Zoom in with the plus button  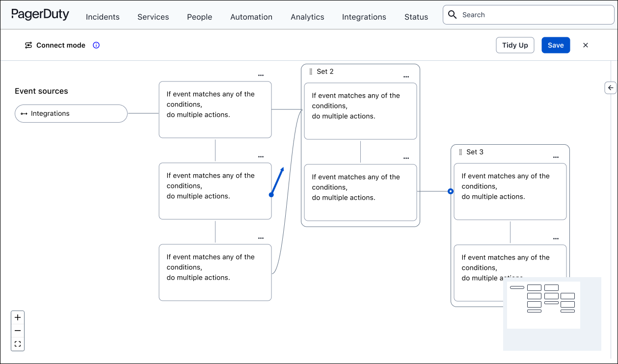[18, 317]
